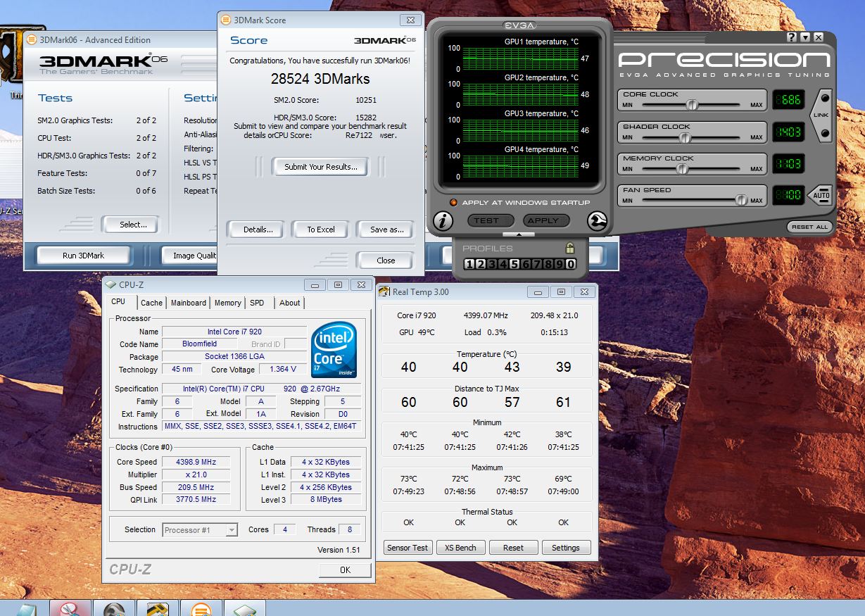Open 3DMark06 orange taskbar icon

pos(201,609)
